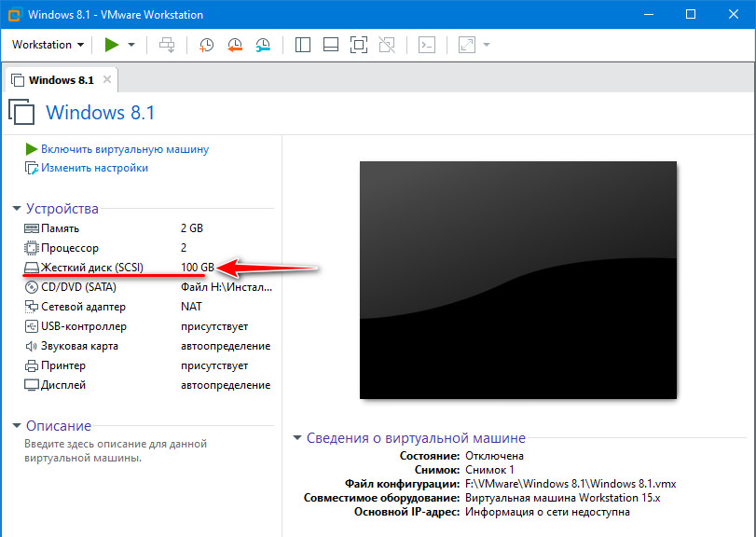The width and height of the screenshot is (756, 537).
Task: Click the printer icon
Action: tap(32, 365)
